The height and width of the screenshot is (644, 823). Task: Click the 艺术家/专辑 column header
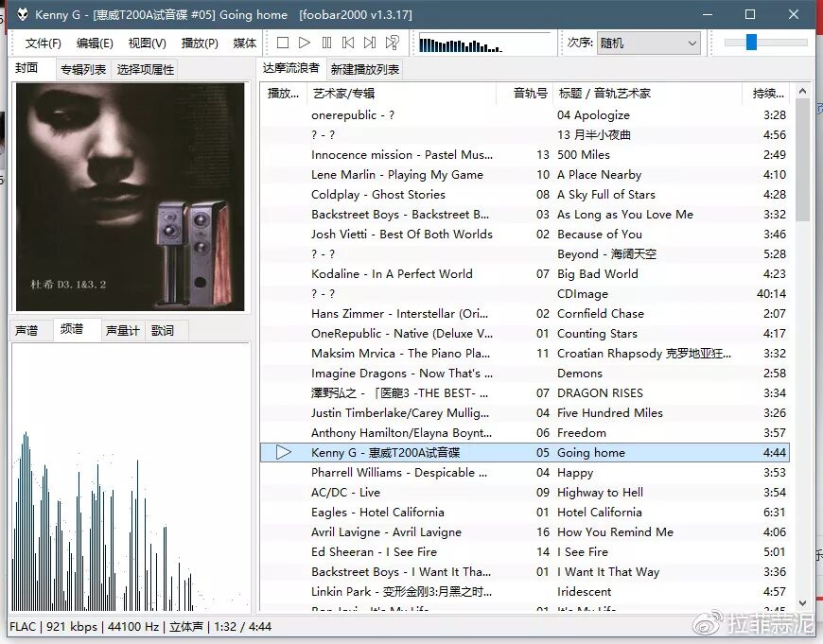pos(401,94)
